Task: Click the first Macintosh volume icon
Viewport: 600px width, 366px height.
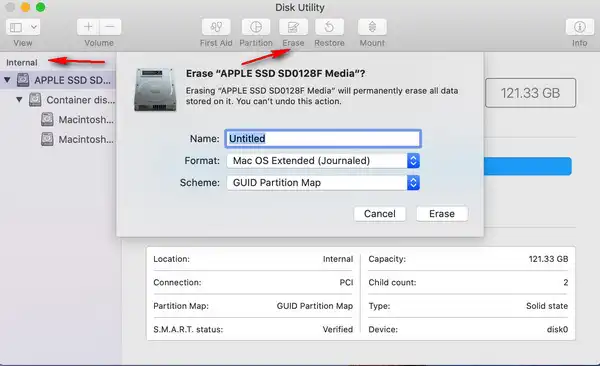Action: 47,119
